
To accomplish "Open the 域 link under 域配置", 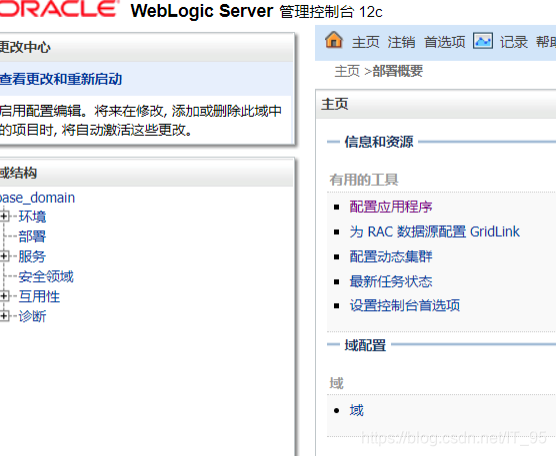I will (356, 410).
